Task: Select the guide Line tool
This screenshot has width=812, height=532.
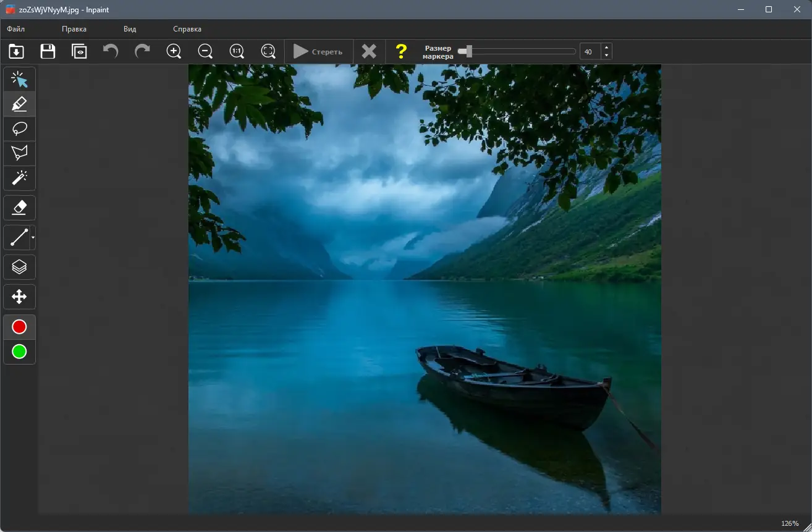Action: tap(17, 238)
